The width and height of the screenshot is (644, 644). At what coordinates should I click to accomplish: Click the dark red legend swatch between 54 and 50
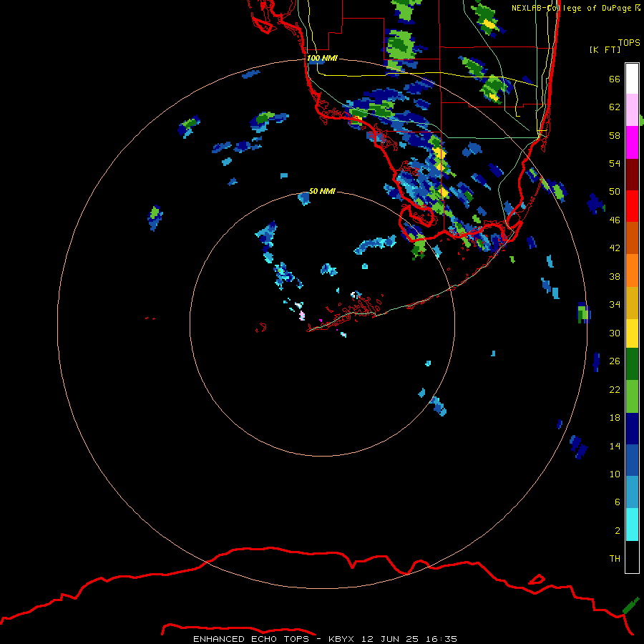[x=632, y=174]
